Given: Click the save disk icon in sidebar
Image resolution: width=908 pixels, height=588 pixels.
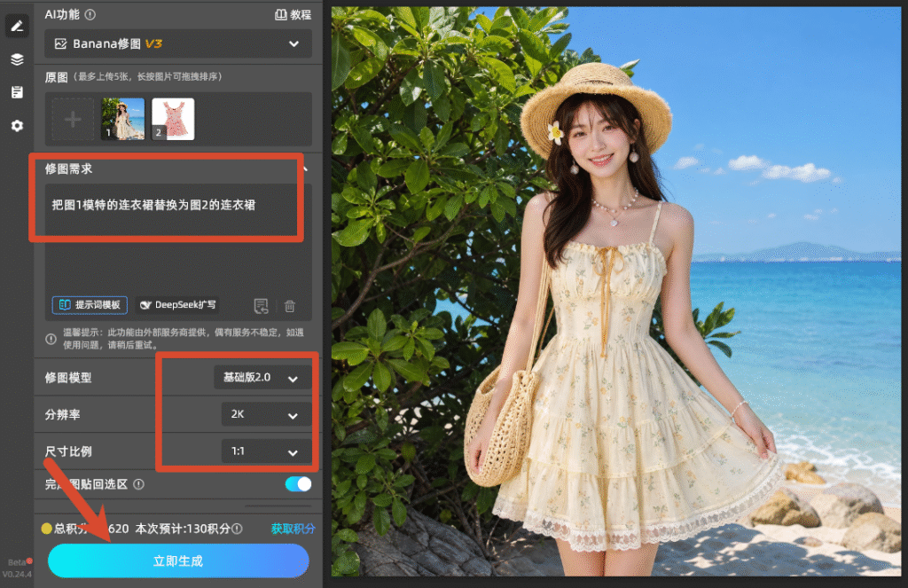Looking at the screenshot, I should point(17,92).
